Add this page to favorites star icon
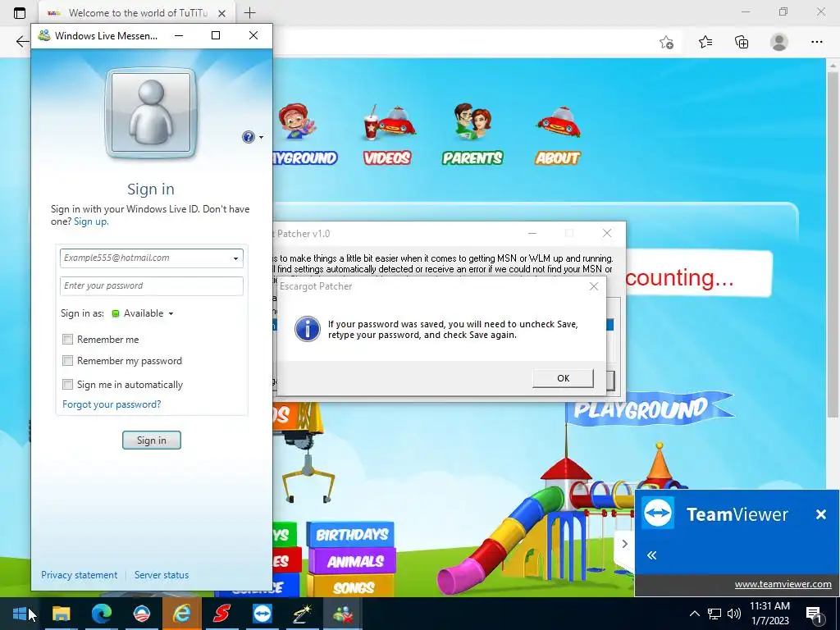 666,43
